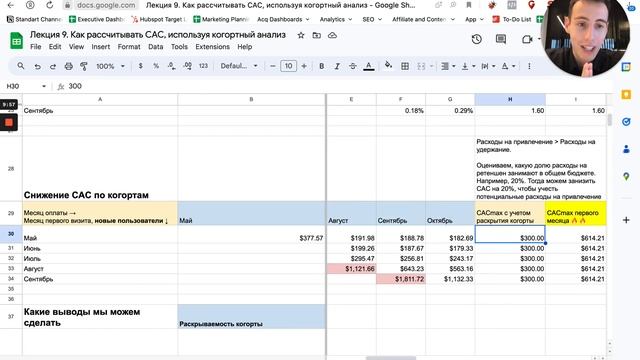The image size is (640, 360).
Task: Activate the paint format tool
Action: [x=84, y=66]
